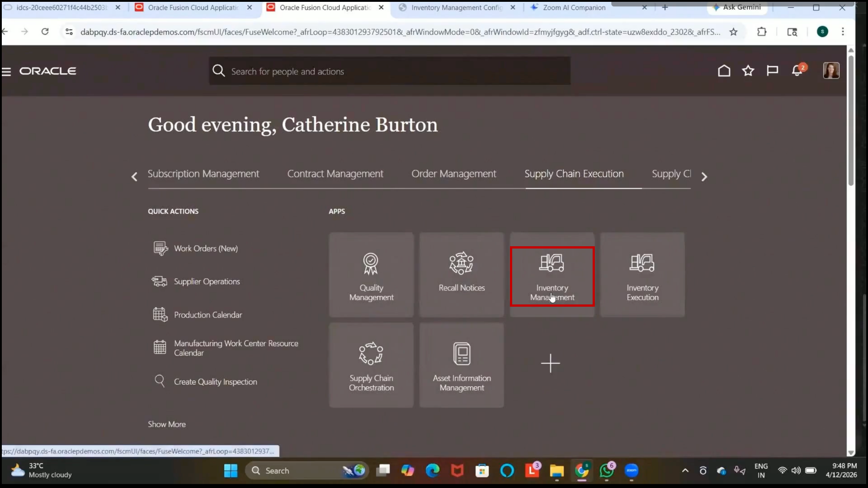Image resolution: width=868 pixels, height=488 pixels.
Task: Click the Supplier Operations truck icon
Action: click(159, 282)
